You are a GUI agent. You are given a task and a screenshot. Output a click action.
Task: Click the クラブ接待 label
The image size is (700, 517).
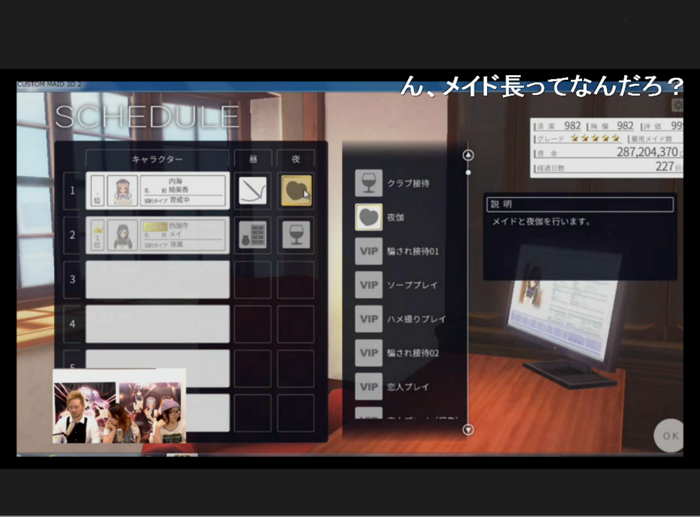(x=408, y=183)
